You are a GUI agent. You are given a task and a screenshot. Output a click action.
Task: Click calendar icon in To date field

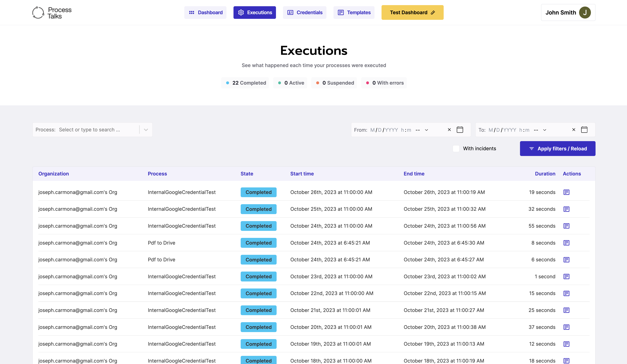click(x=584, y=130)
